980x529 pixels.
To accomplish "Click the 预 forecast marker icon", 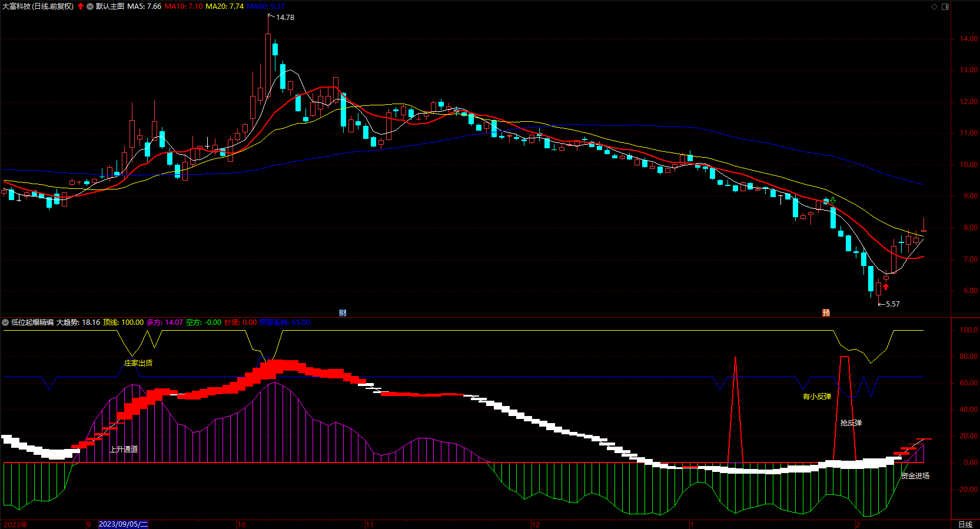I will pos(826,312).
